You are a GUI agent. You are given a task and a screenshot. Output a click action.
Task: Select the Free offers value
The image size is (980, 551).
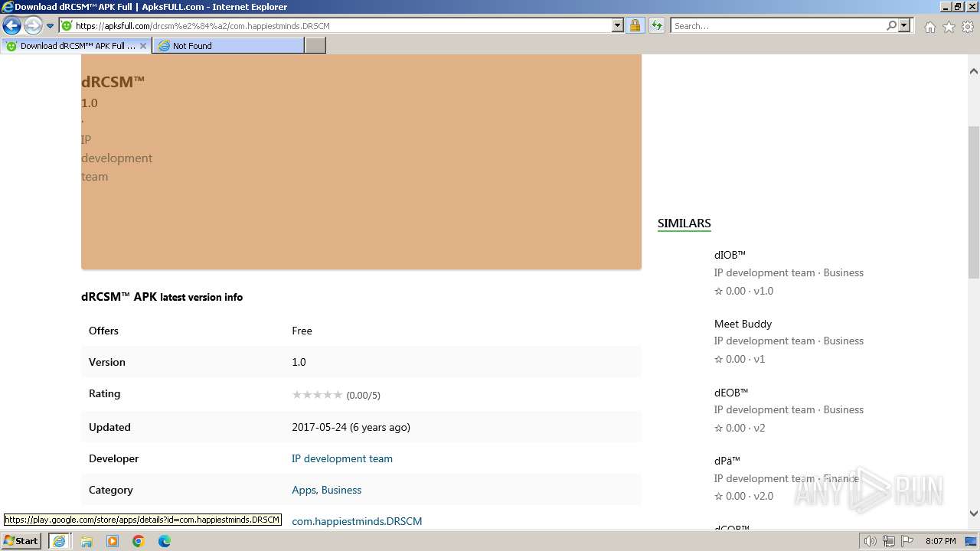[302, 331]
